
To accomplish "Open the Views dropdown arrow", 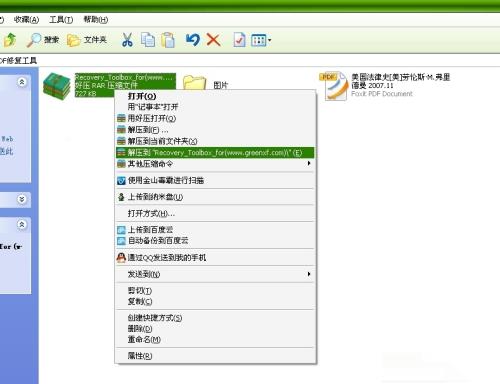I will [269, 40].
